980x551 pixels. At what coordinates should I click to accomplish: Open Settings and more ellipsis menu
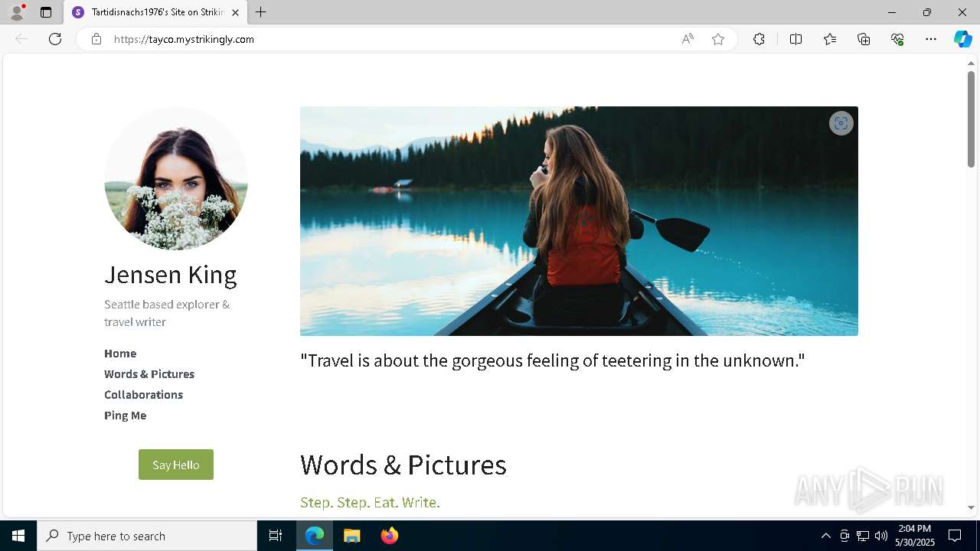tap(931, 39)
